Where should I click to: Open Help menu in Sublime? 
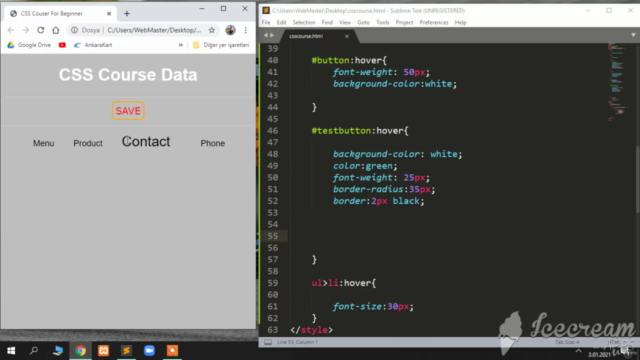(x=460, y=22)
